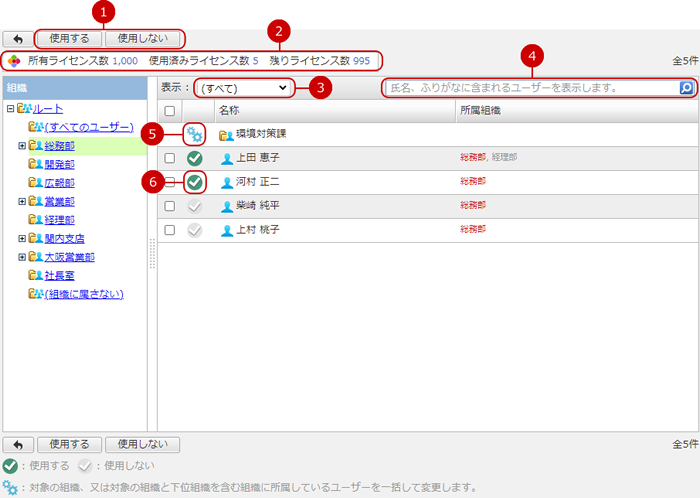
Task: Click the bottom back arrow button
Action: [x=18, y=444]
